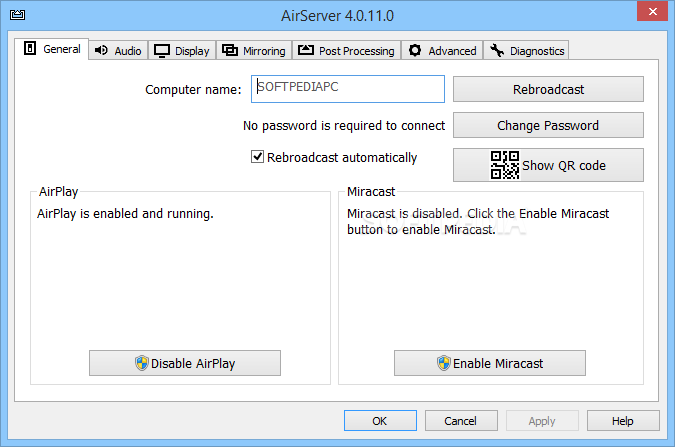
Task: Open the Display tab label
Action: 192,51
